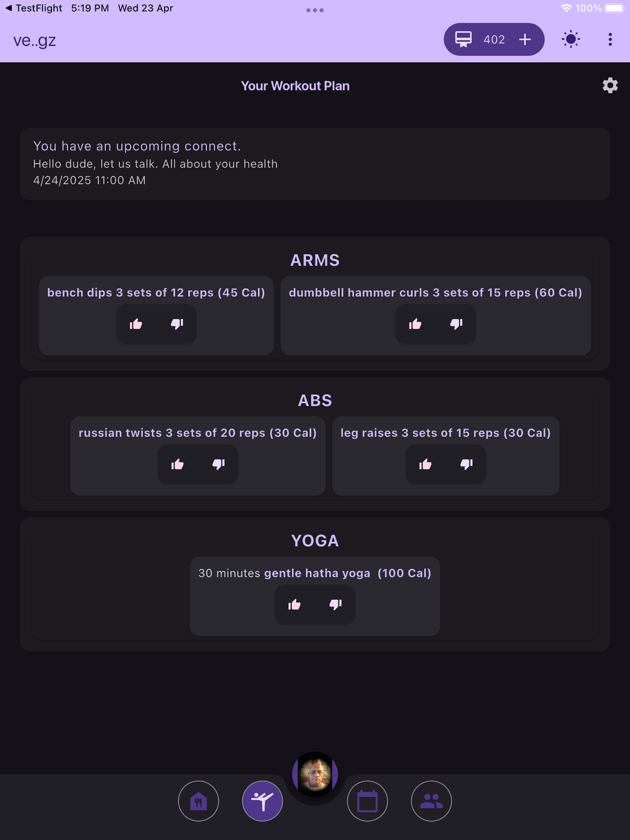Thumbs up gentle hatha yoga
Screen dimensions: 630x840
(294, 604)
